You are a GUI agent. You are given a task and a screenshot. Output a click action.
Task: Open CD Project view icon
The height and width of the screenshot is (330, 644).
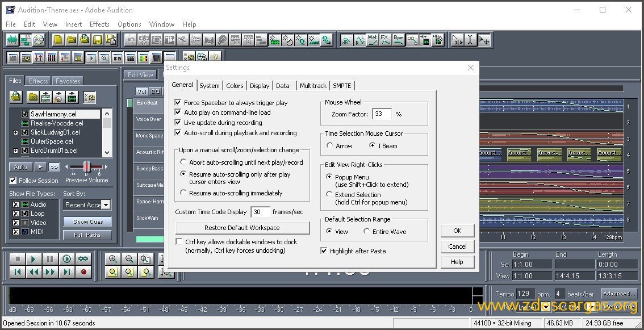(x=39, y=39)
